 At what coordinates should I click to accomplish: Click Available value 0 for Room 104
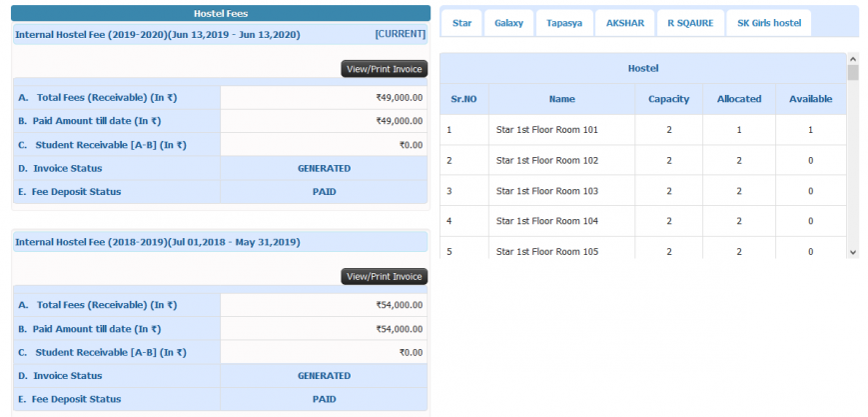coord(810,221)
